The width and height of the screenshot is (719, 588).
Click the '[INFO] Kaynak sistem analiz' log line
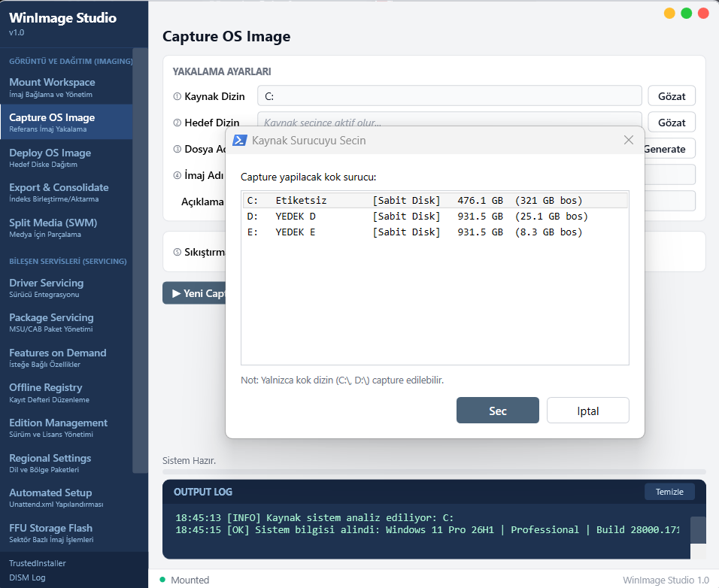[314, 518]
